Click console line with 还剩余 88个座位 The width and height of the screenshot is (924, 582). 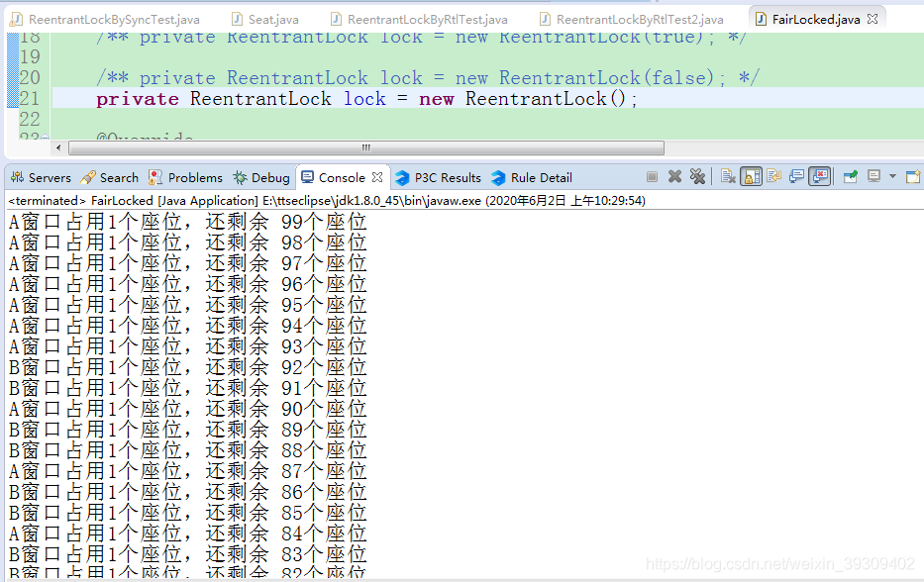click(188, 450)
